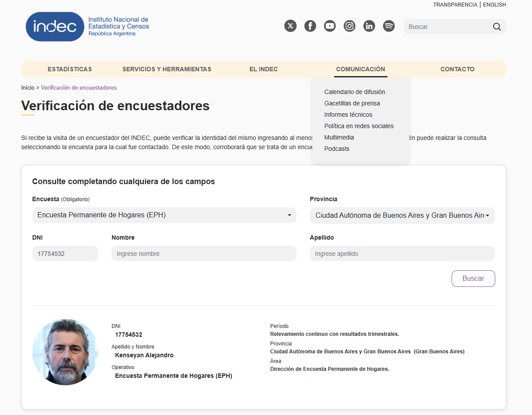Select Podcasts in the dropdown menu
532x415 pixels.
point(337,149)
